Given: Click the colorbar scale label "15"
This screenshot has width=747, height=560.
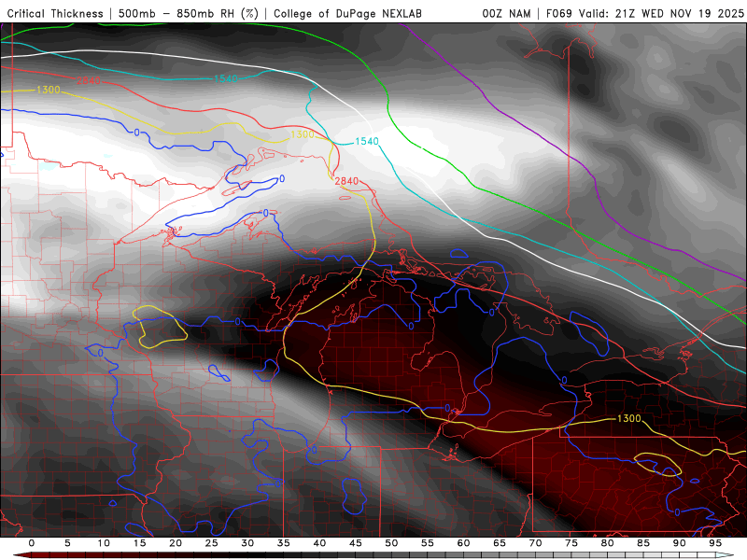Looking at the screenshot, I should pos(139,543).
